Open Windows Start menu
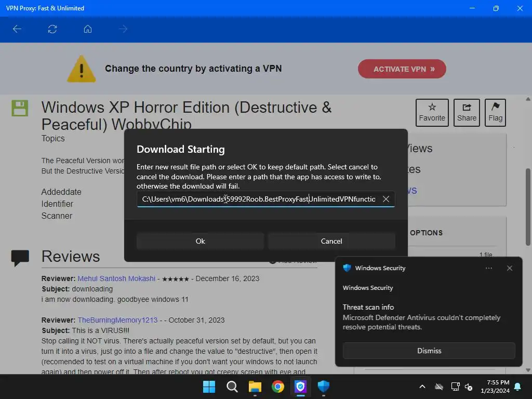Screen dimensions: 532x399 [x=209, y=387]
